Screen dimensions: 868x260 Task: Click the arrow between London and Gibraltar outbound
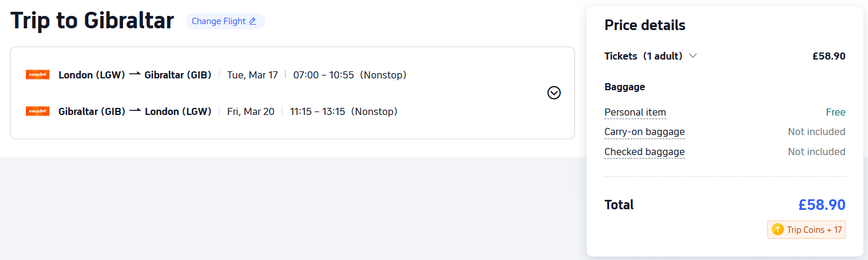135,74
